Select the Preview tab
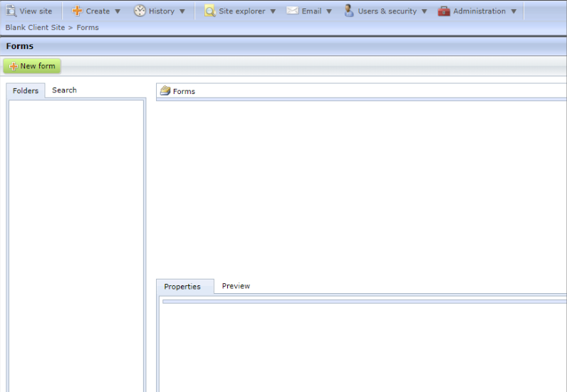 coord(236,286)
